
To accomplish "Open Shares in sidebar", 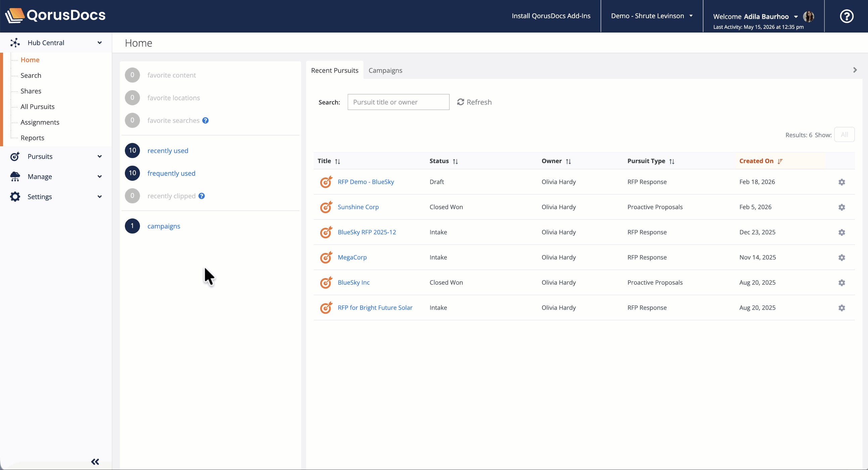I will [x=31, y=91].
